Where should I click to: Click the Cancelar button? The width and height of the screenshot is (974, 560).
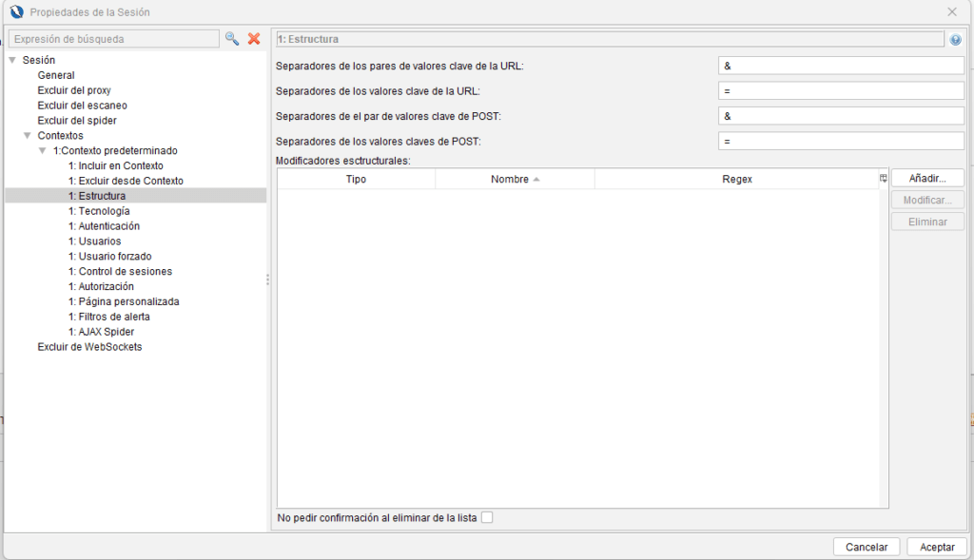(x=867, y=547)
